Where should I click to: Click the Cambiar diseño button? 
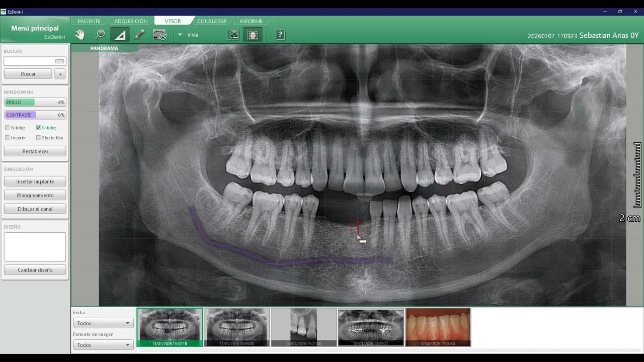coord(35,270)
